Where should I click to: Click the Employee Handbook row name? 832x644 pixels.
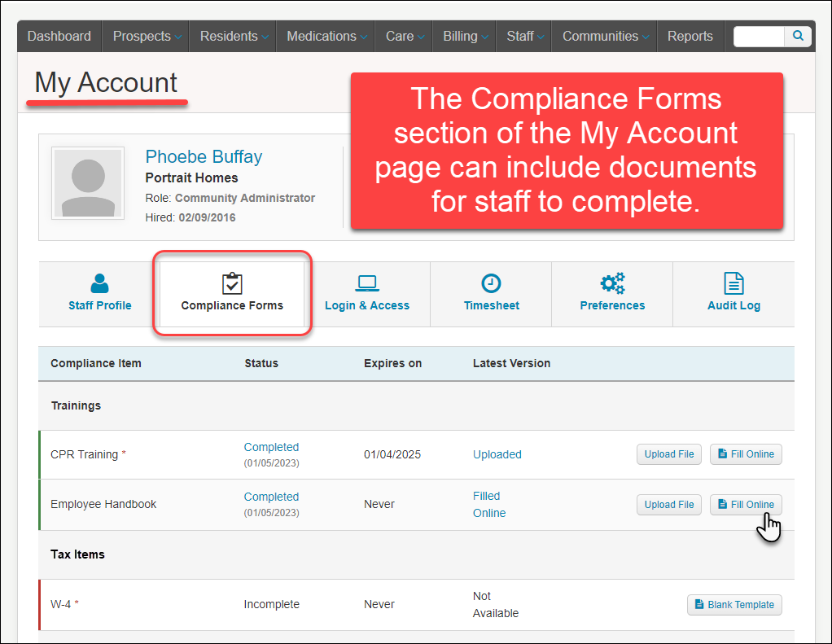pyautogui.click(x=103, y=505)
